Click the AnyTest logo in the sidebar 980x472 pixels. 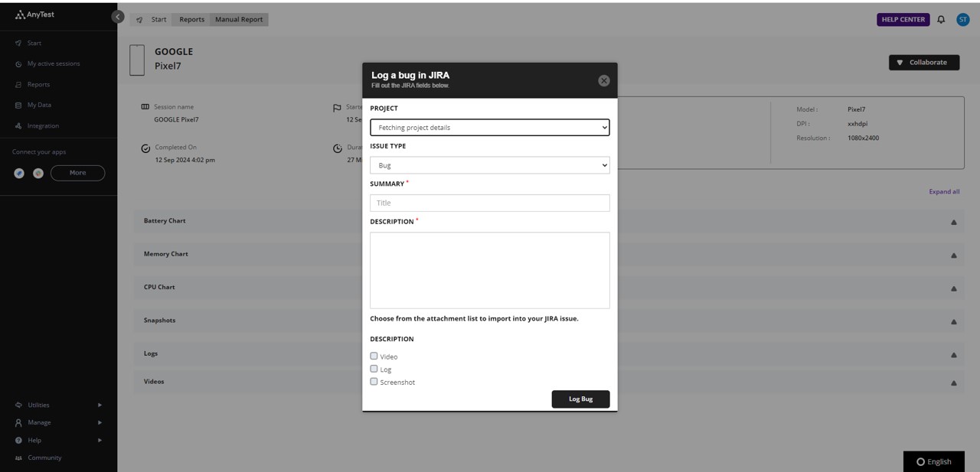click(34, 15)
